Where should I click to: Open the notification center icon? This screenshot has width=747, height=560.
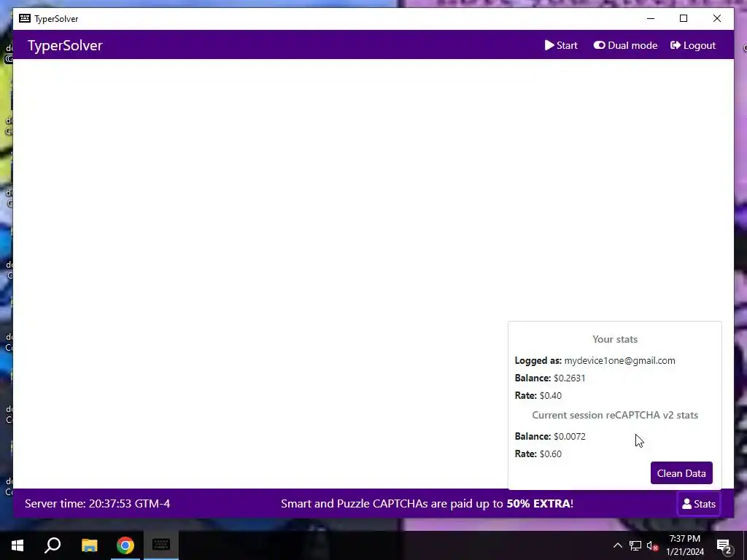pyautogui.click(x=724, y=545)
